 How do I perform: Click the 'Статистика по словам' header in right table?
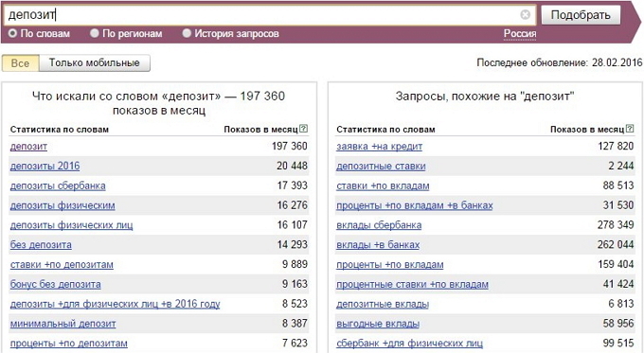coord(385,130)
